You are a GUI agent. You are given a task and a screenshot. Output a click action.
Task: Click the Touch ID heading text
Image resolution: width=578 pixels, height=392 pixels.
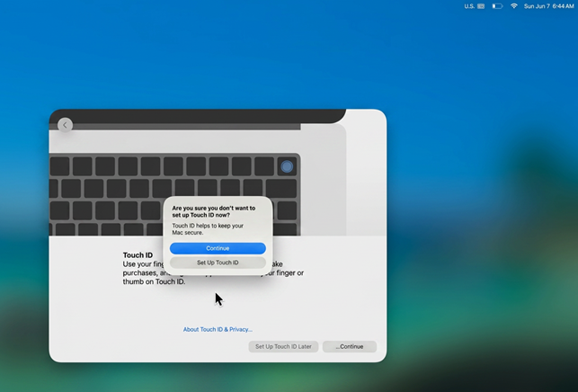point(138,254)
